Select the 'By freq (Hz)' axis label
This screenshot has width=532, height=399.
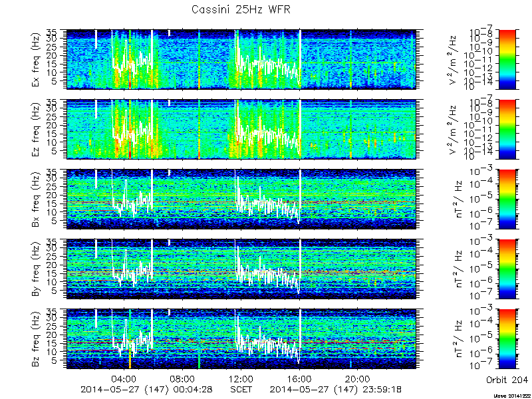[x=36, y=269]
